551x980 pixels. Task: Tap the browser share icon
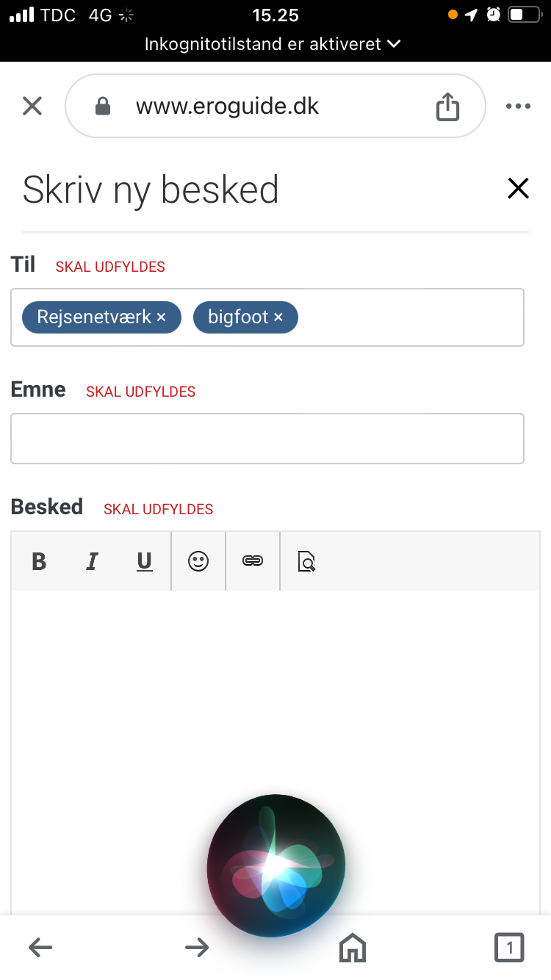click(x=447, y=107)
